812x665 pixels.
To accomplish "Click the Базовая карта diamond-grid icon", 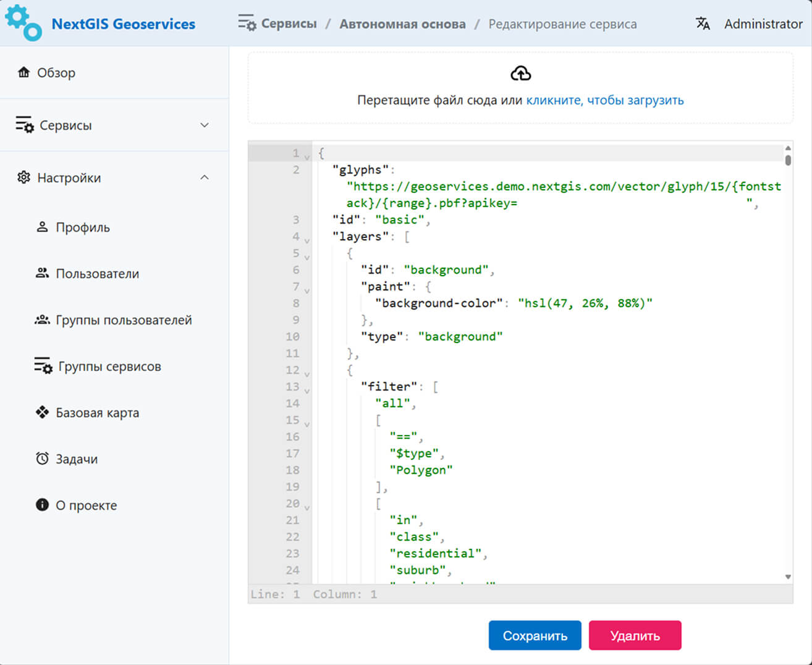I will click(x=42, y=412).
